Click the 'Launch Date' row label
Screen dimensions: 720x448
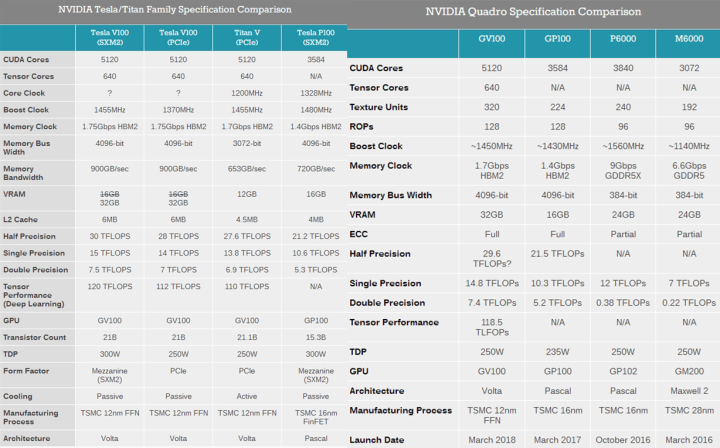377,440
